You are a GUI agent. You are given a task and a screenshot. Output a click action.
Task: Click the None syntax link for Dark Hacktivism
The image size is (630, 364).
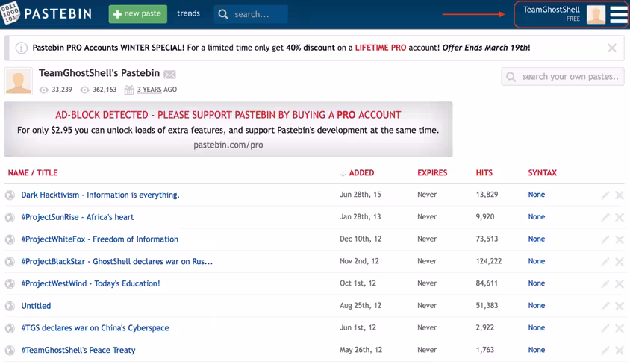point(537,195)
